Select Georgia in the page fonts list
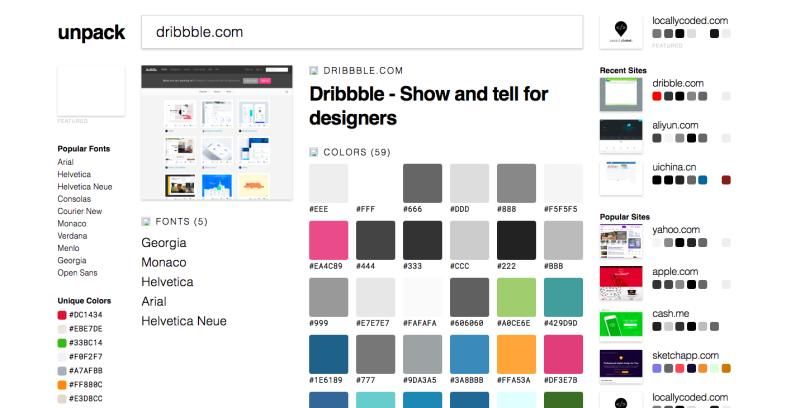This screenshot has height=408, width=800. [164, 243]
